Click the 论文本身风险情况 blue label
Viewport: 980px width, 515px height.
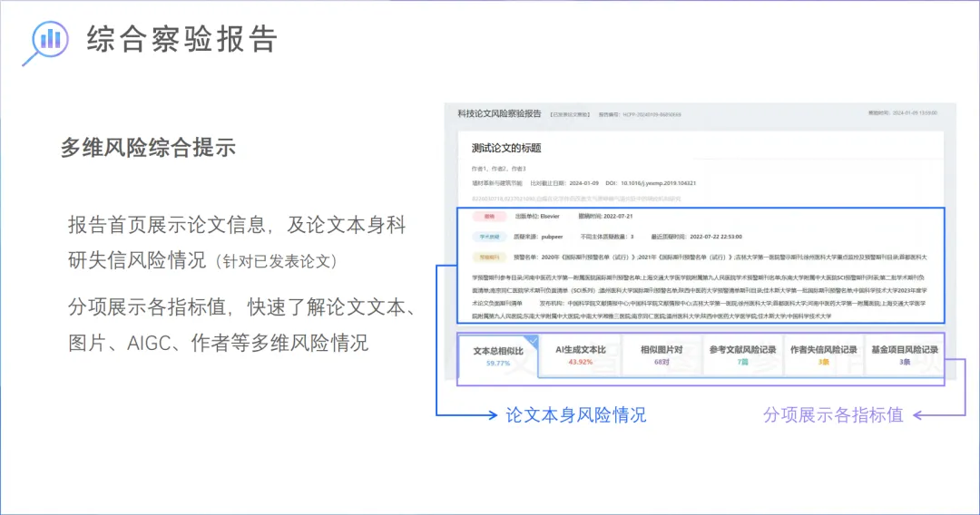pos(576,415)
